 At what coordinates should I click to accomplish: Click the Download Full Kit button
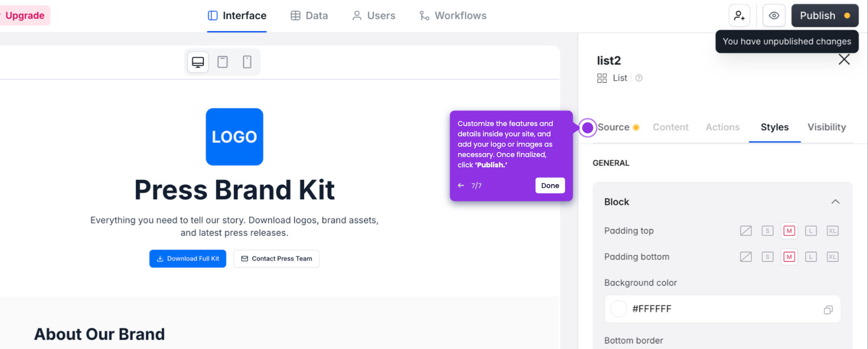(x=188, y=258)
